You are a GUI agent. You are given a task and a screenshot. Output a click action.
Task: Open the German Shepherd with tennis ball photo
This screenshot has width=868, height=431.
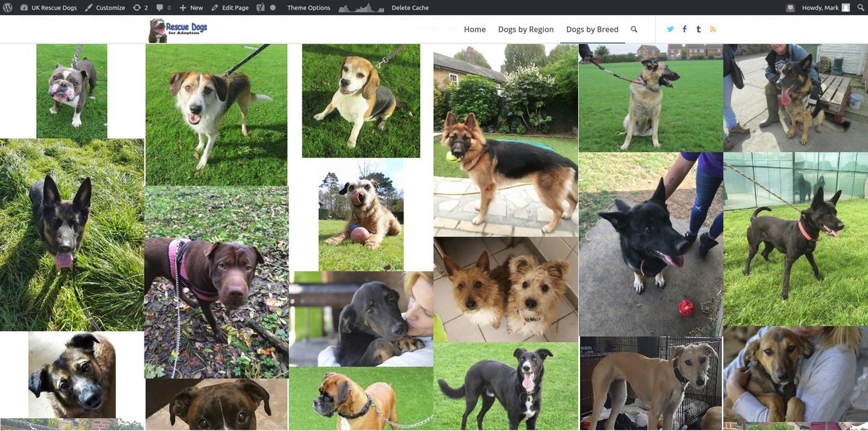pyautogui.click(x=506, y=140)
